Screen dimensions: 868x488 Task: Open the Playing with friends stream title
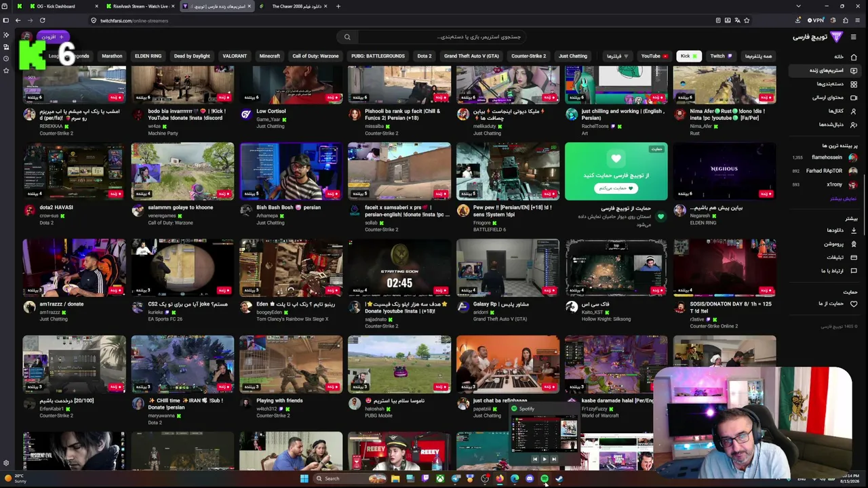279,401
